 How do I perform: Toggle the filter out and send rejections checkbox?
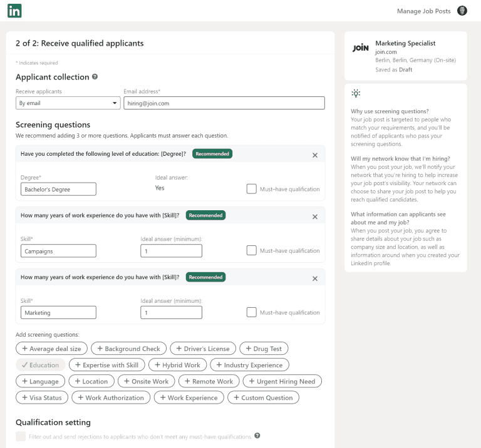coord(21,436)
